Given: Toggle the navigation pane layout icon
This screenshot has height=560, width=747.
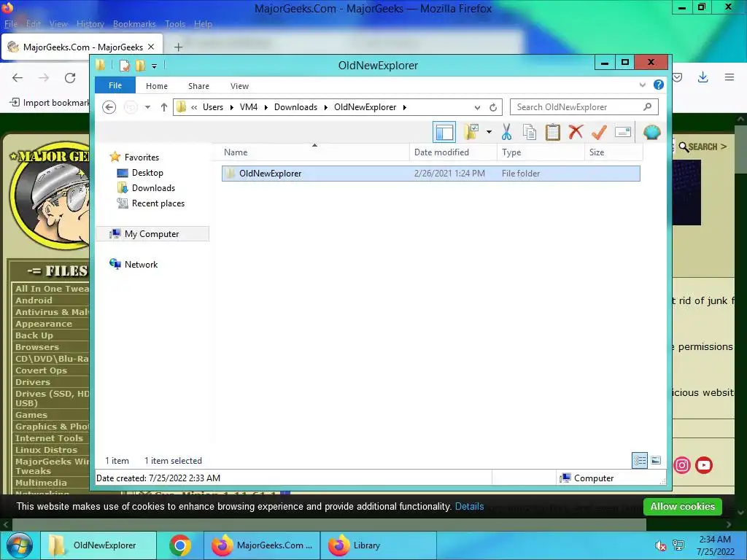Looking at the screenshot, I should [444, 132].
